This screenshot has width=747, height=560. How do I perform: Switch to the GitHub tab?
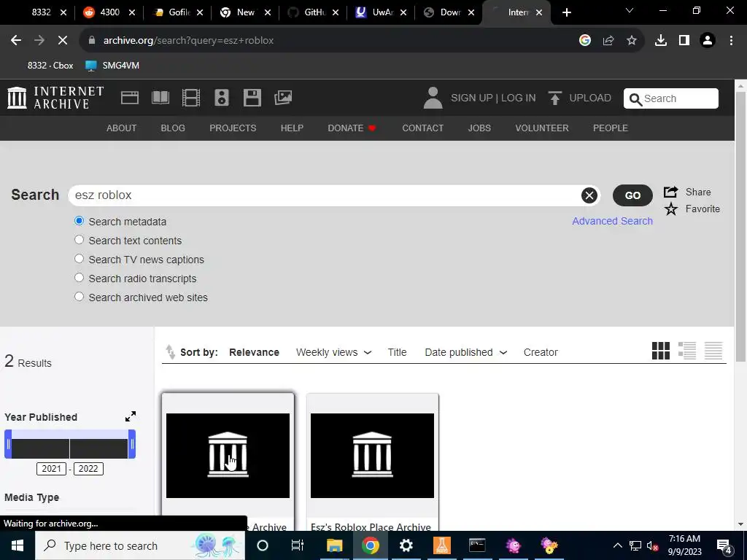point(314,12)
